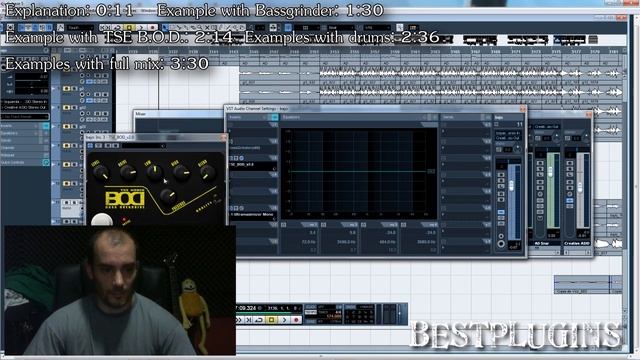Open the third EQ band type dropdown
640x360 pixels.
389,225
